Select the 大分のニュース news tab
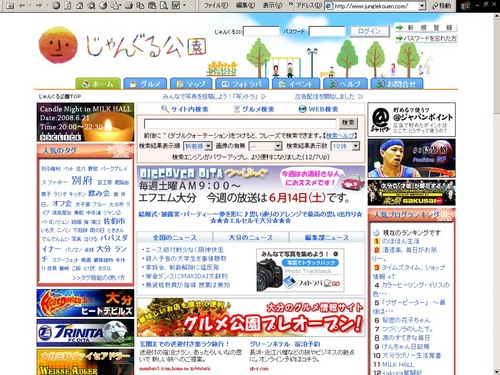Image resolution: width=500 pixels, height=375 pixels. [x=251, y=238]
